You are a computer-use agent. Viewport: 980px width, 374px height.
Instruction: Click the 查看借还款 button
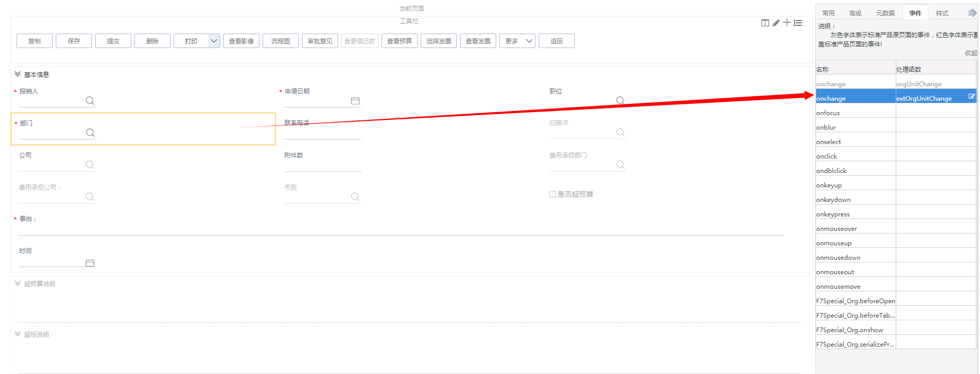click(x=360, y=41)
